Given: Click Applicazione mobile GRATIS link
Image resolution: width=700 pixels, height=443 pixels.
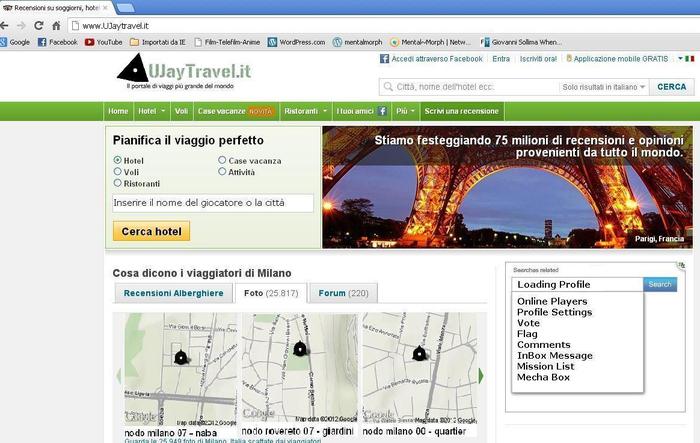Looking at the screenshot, I should pos(621,59).
